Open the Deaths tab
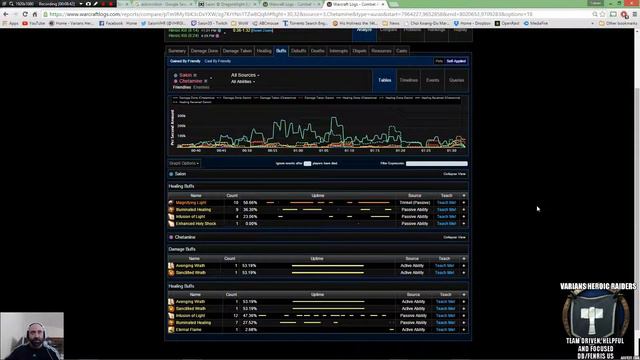The height and width of the screenshot is (360, 640). tap(318, 51)
